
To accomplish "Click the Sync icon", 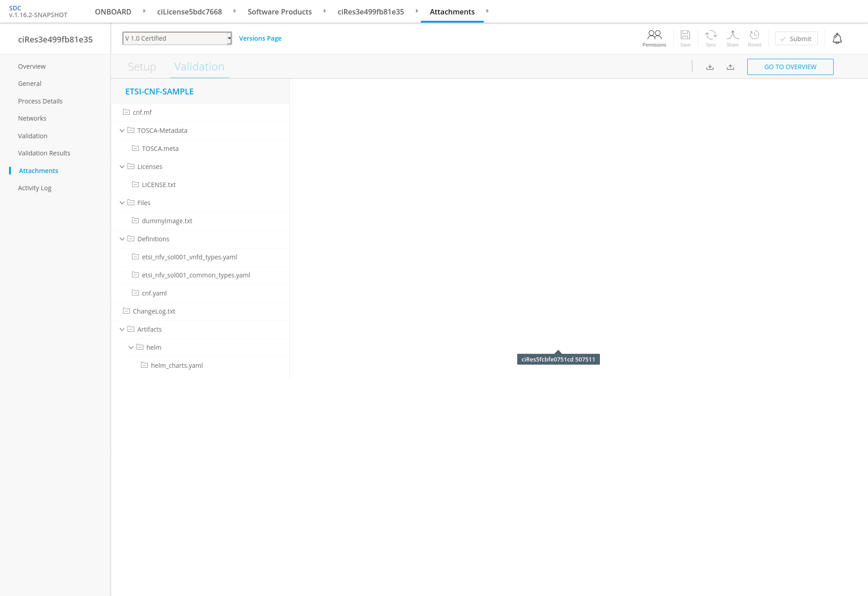I will click(x=711, y=38).
